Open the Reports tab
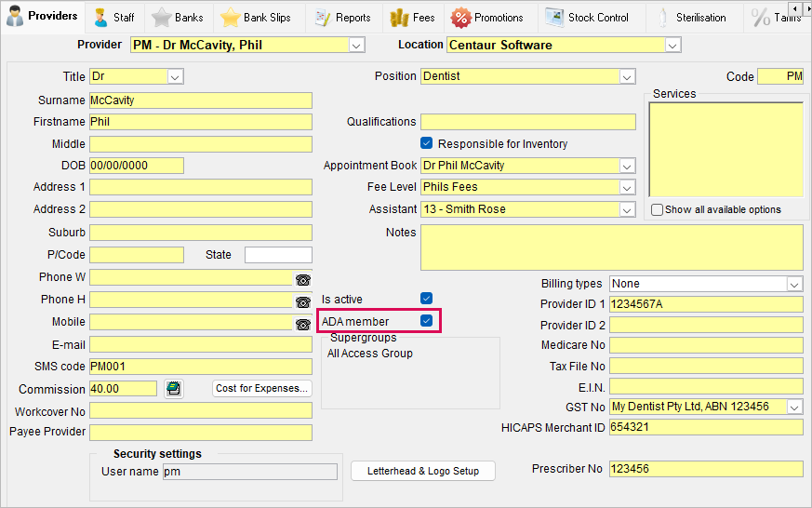This screenshot has height=508, width=812. [343, 18]
